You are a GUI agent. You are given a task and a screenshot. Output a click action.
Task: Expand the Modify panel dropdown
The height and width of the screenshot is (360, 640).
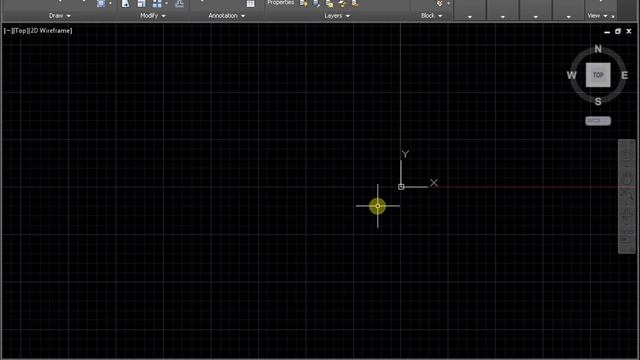[x=153, y=16]
